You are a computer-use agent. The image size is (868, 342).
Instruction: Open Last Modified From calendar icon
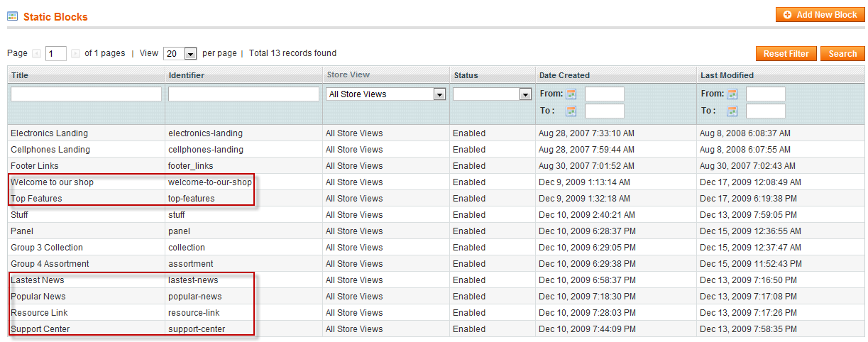coord(732,94)
